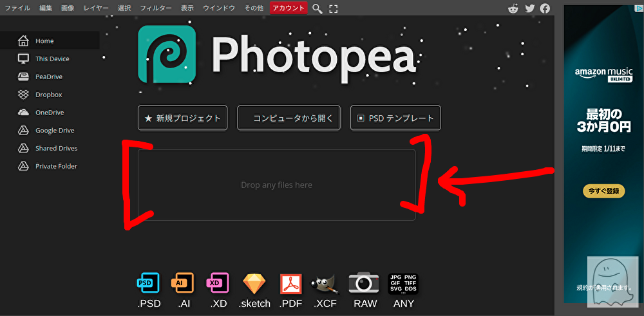Click the Shared Drives icon
This screenshot has width=644, height=316.
tap(23, 148)
